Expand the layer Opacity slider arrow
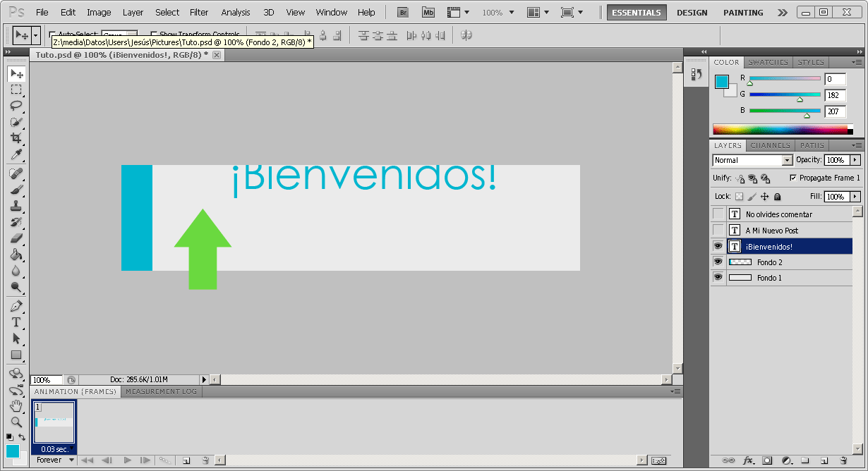The height and width of the screenshot is (471, 868). tap(855, 160)
